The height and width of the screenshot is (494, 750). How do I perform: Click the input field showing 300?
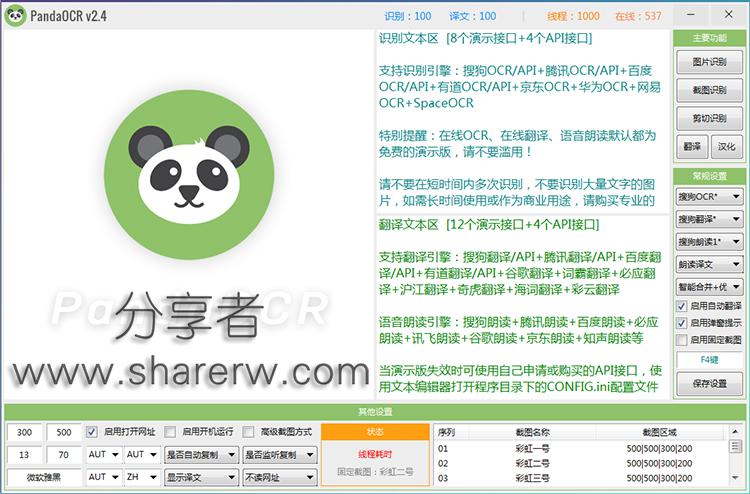click(24, 432)
